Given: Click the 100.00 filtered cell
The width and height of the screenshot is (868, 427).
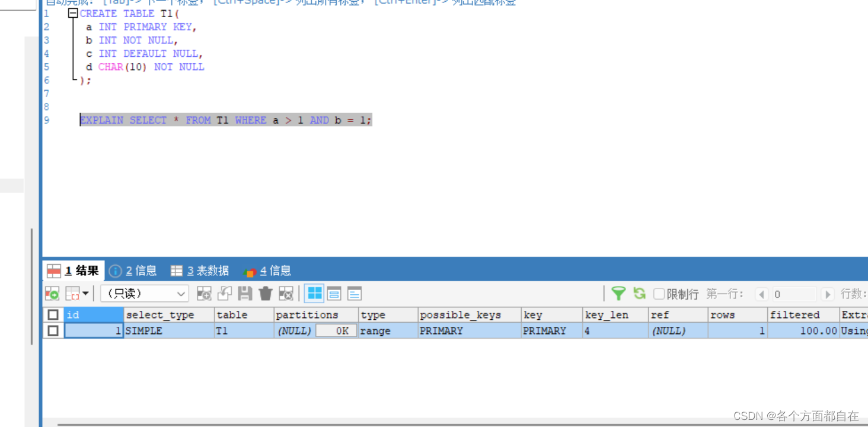Looking at the screenshot, I should click(x=804, y=330).
